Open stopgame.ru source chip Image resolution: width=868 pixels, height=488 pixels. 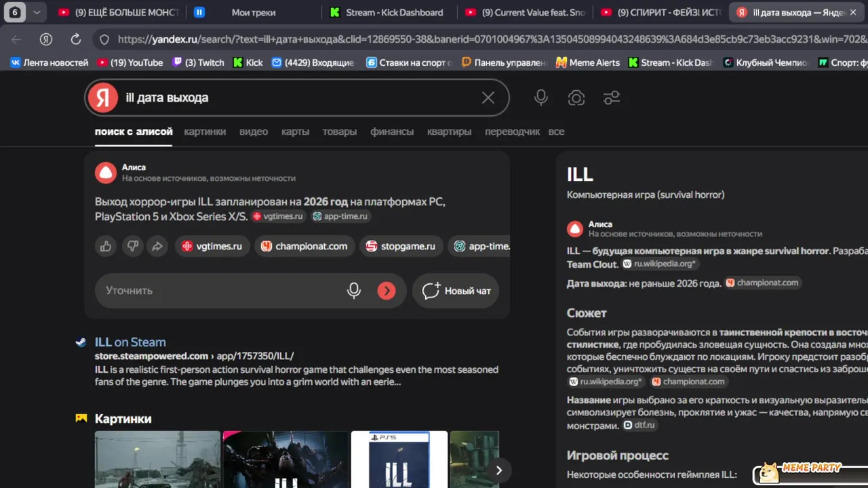coord(401,246)
